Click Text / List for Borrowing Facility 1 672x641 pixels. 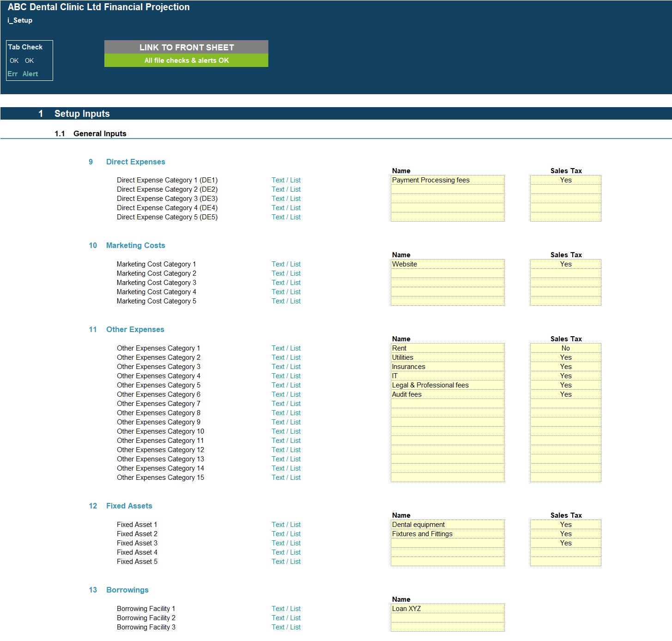[286, 609]
